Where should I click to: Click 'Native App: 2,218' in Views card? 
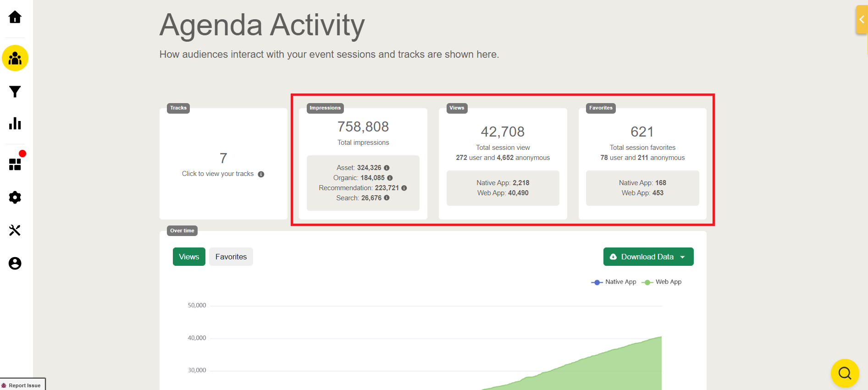pos(503,183)
